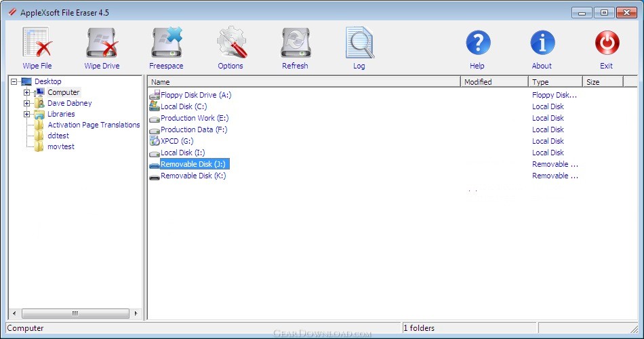The image size is (644, 339).
Task: Click the Production Work (E:) drive icon
Action: [x=155, y=119]
